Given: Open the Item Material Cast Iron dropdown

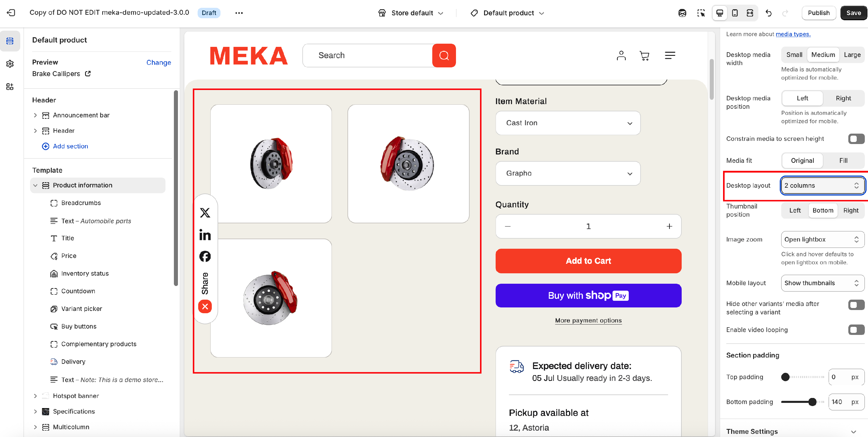Looking at the screenshot, I should 568,123.
